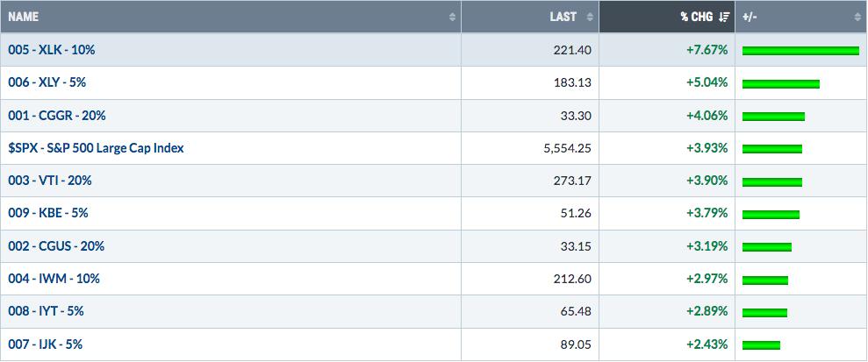This screenshot has width=868, height=362.
Task: Click the LAST column sort arrows
Action: pyautogui.click(x=590, y=18)
